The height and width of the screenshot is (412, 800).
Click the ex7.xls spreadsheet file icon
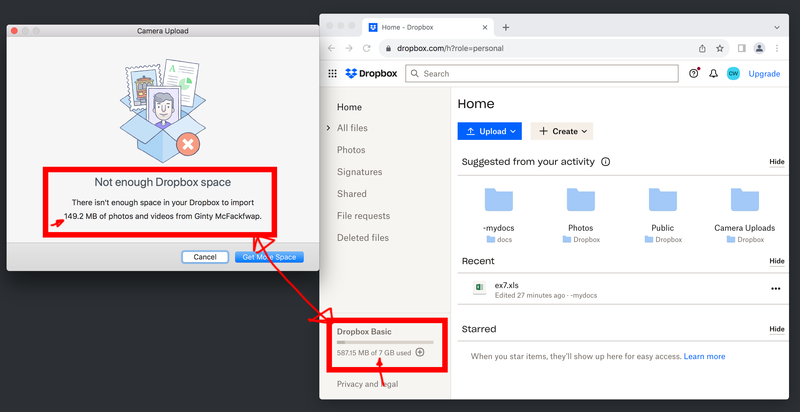479,288
